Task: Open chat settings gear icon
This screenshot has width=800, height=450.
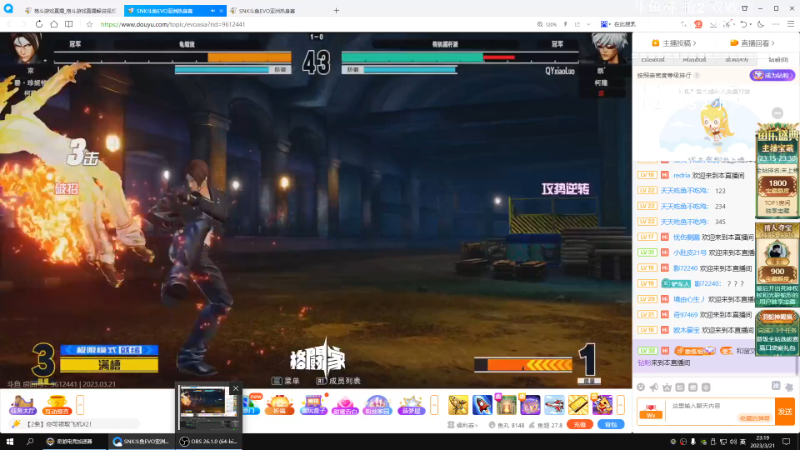Action: [x=789, y=387]
